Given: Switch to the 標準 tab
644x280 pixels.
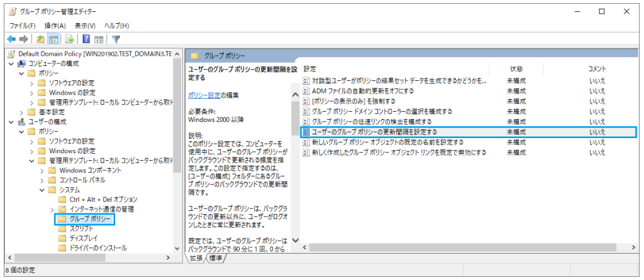Looking at the screenshot, I should 216,258.
